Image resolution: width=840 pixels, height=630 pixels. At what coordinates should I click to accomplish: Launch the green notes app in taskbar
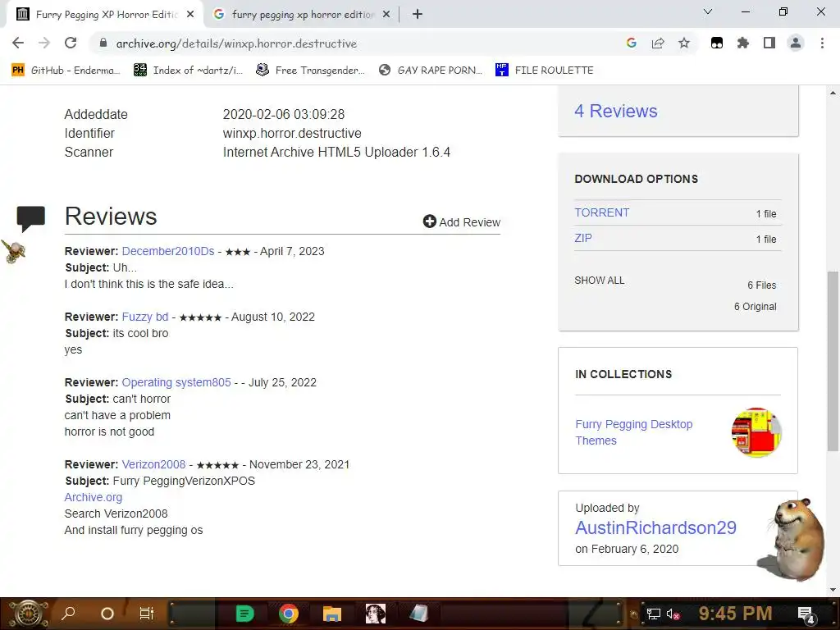pyautogui.click(x=244, y=614)
